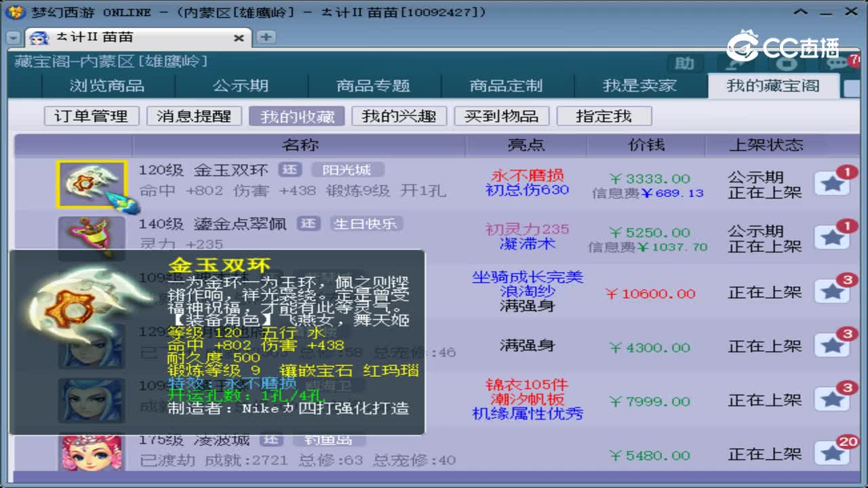868x488 pixels.
Task: Show 买到物品 purchased items
Action: click(502, 116)
